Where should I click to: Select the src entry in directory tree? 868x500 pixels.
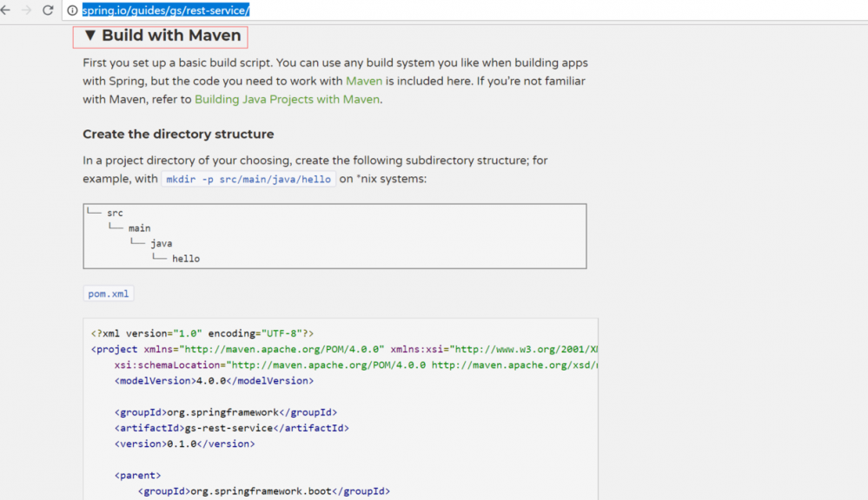[x=115, y=213]
